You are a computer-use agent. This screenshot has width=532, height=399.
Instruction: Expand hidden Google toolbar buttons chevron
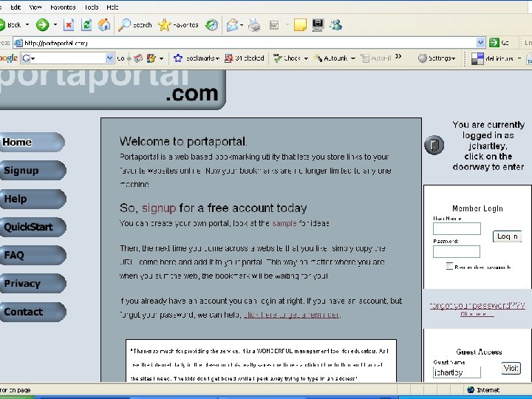point(398,56)
